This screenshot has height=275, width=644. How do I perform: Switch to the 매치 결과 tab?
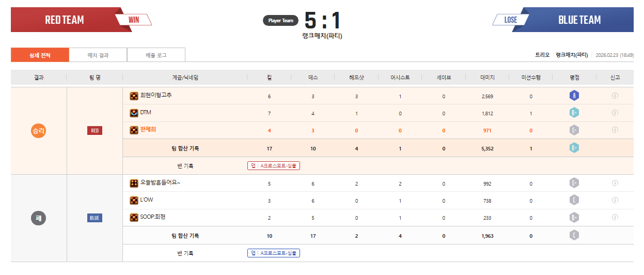coord(98,55)
